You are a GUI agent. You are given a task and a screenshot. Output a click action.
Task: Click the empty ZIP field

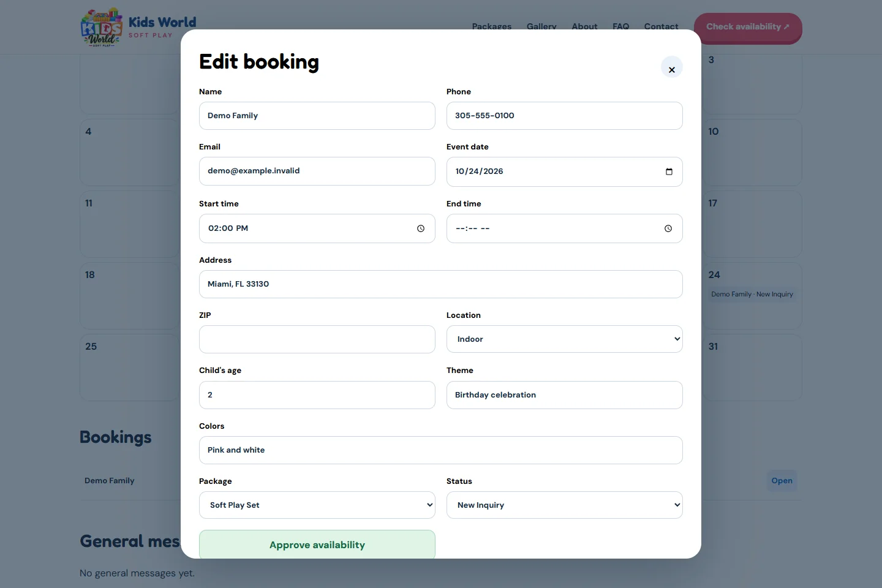(x=317, y=339)
